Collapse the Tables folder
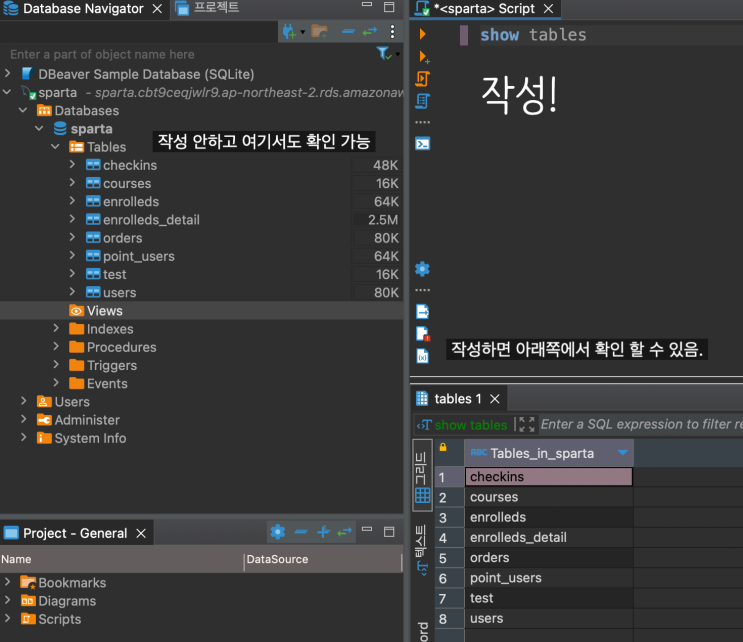This screenshot has width=743, height=642. [55, 146]
